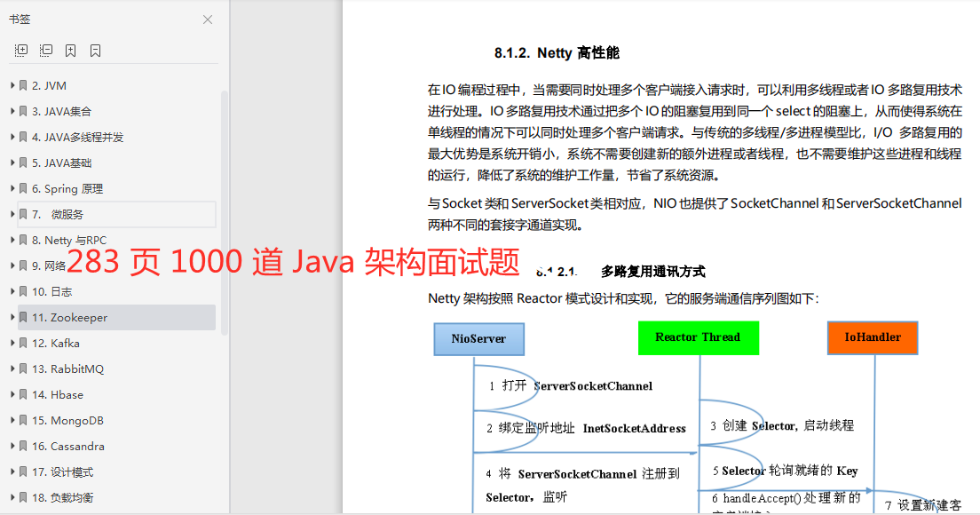980x515 pixels.
Task: Go to bookmark 16. Cassandra
Action: (68, 447)
